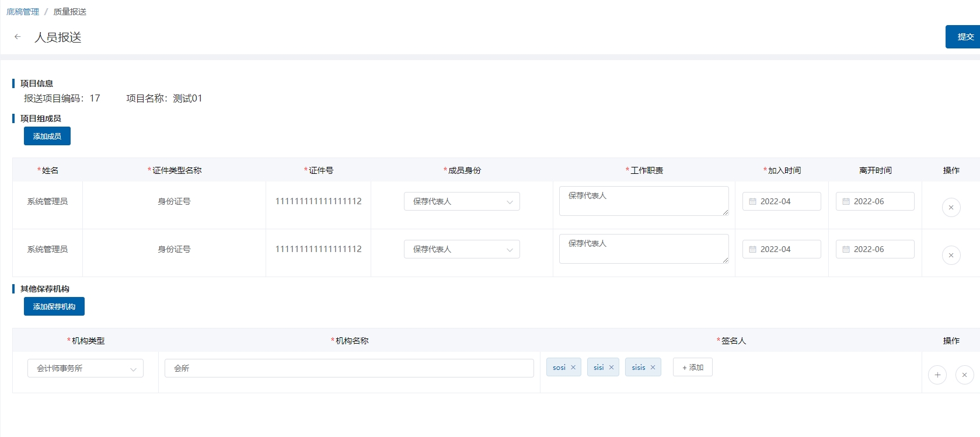Edit second row 工作职责 text area

(644, 249)
